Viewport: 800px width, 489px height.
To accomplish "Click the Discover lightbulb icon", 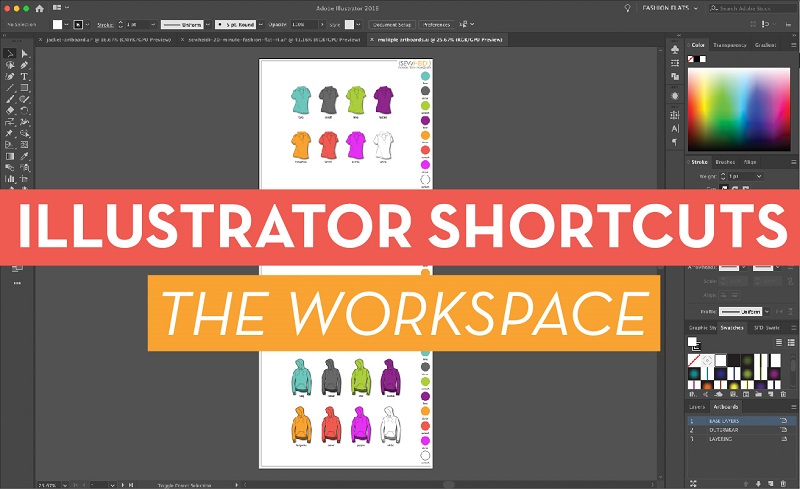I will (x=627, y=8).
